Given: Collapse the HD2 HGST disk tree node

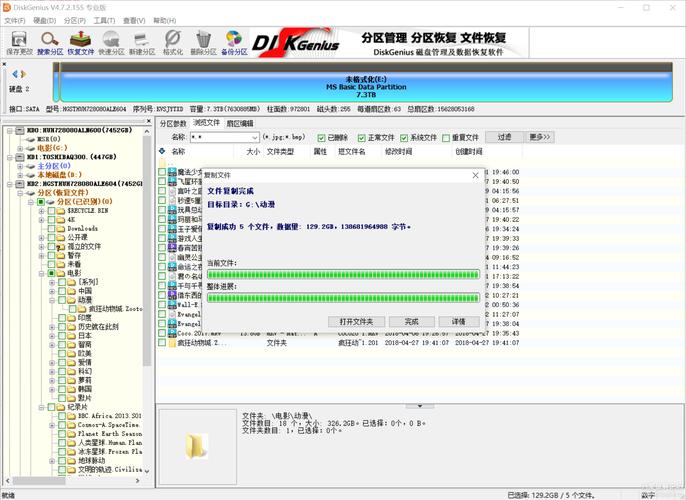Looking at the screenshot, I should click(10, 184).
